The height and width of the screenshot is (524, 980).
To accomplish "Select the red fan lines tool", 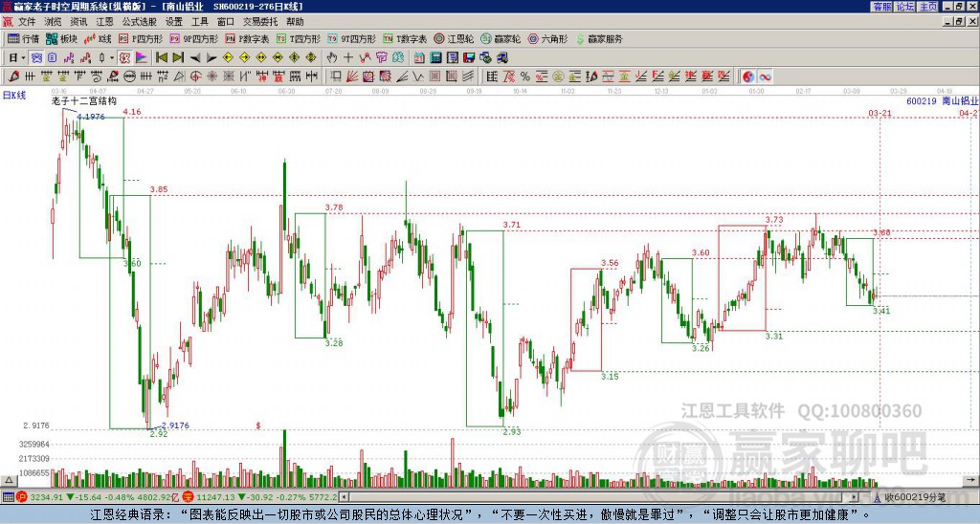I will [x=351, y=76].
